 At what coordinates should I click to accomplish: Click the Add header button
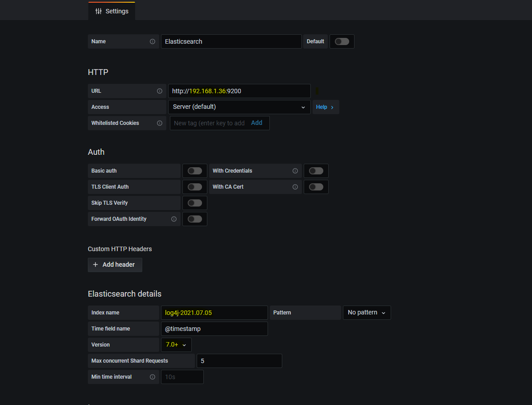coord(115,265)
